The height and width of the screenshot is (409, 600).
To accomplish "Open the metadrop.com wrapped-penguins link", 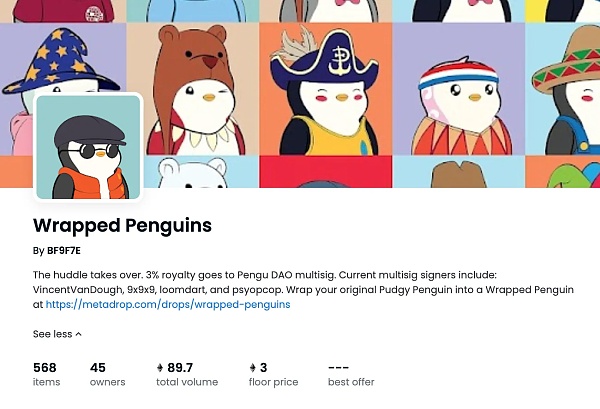I will click(167, 304).
